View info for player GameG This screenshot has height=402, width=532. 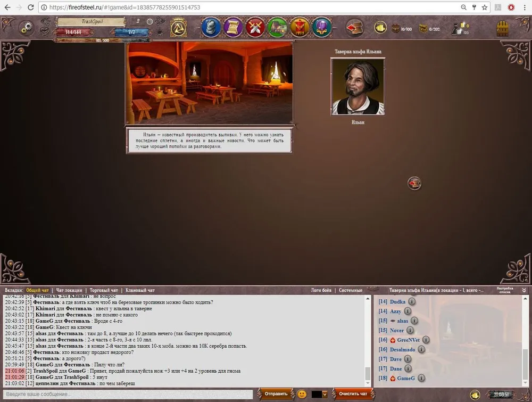[x=421, y=378]
